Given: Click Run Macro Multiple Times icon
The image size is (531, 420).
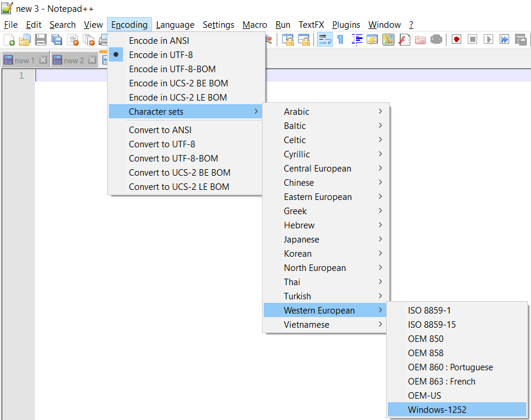Looking at the screenshot, I should (504, 40).
